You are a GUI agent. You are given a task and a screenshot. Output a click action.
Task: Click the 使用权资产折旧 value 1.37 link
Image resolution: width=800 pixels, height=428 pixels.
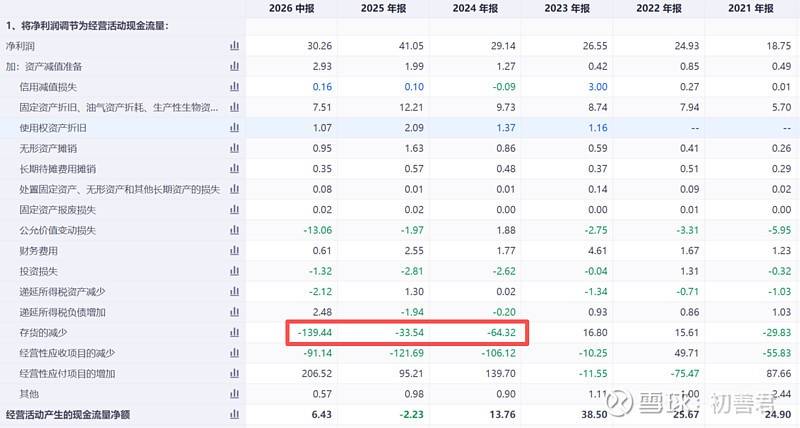click(x=506, y=128)
